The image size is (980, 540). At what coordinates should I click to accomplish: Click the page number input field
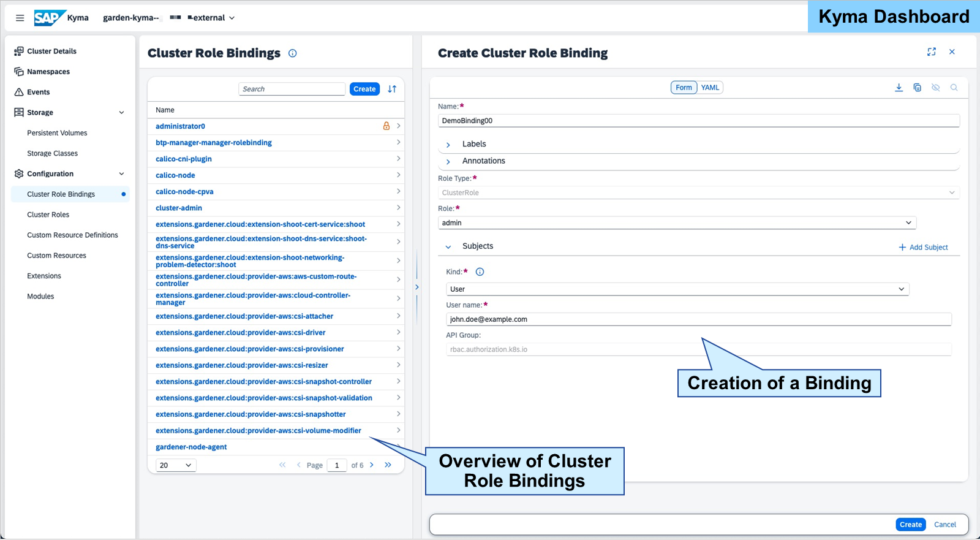click(x=337, y=465)
